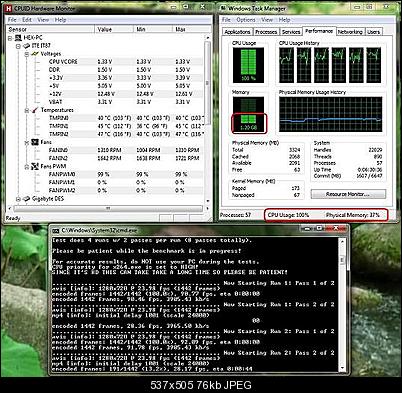Image resolution: width=402 pixels, height=393 pixels.
Task: Select the FANPWM0 row
Action: pyautogui.click(x=125, y=174)
